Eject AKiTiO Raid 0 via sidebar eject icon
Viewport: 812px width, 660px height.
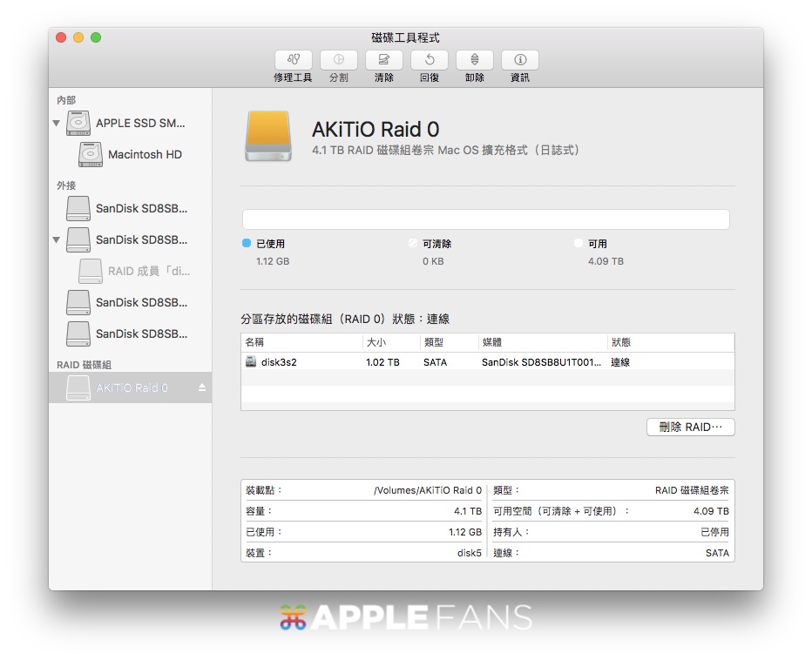[x=202, y=387]
